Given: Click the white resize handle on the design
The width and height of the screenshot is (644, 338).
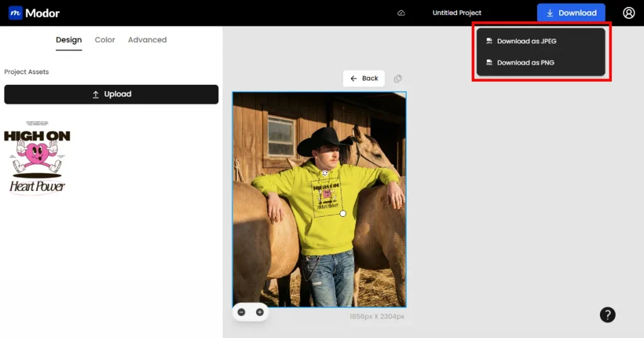Looking at the screenshot, I should 343,214.
